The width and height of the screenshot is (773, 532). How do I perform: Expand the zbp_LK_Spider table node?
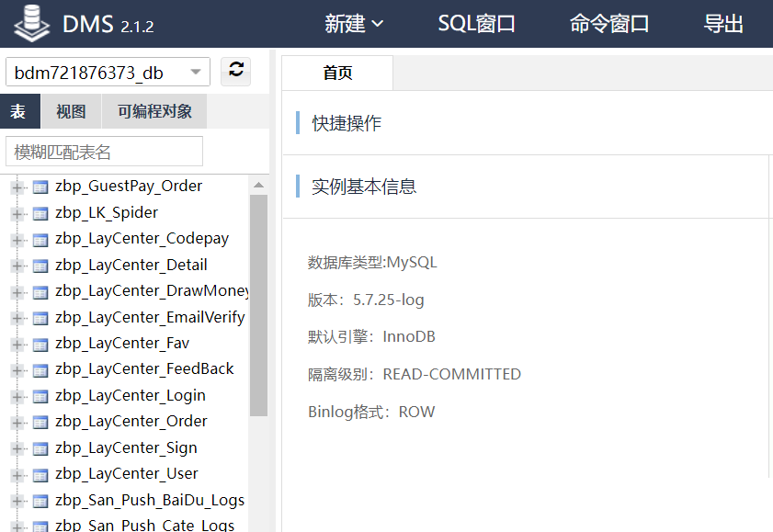coord(17,214)
